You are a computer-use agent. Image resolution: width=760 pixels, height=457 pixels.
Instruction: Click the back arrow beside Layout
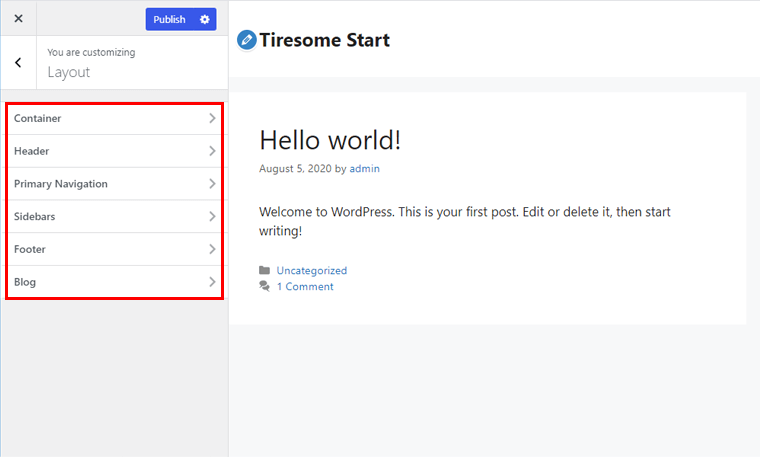coord(18,62)
